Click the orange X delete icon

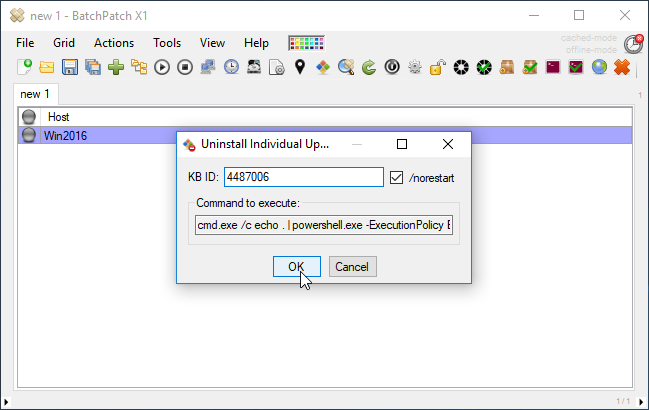coord(622,67)
